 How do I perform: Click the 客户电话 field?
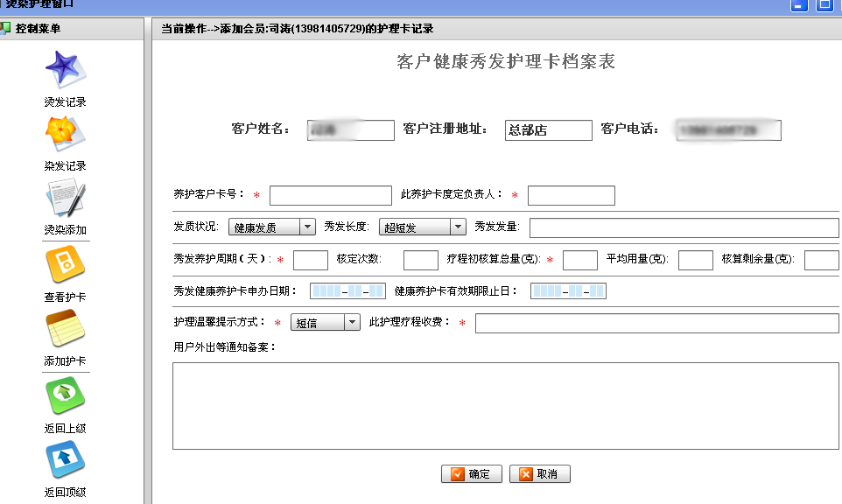[729, 130]
